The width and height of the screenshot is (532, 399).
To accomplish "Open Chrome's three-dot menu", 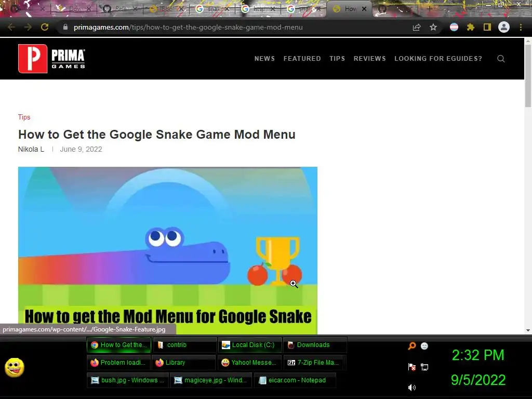I will (521, 27).
